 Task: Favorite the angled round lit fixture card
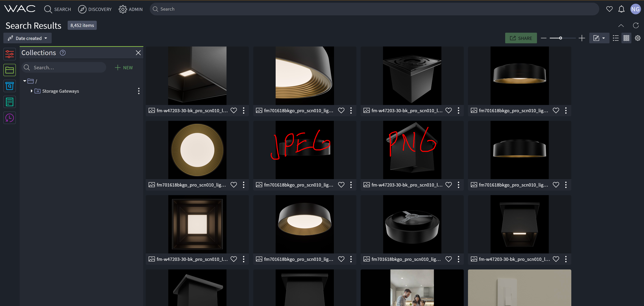tap(341, 259)
